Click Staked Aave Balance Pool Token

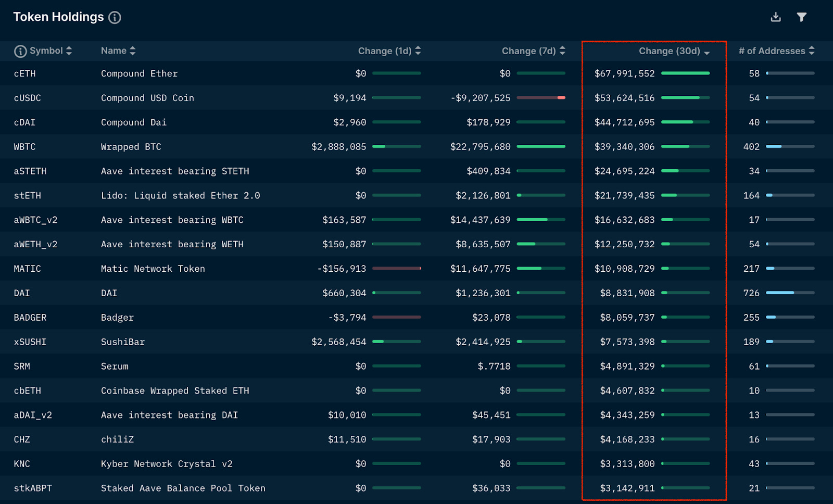pyautogui.click(x=183, y=488)
